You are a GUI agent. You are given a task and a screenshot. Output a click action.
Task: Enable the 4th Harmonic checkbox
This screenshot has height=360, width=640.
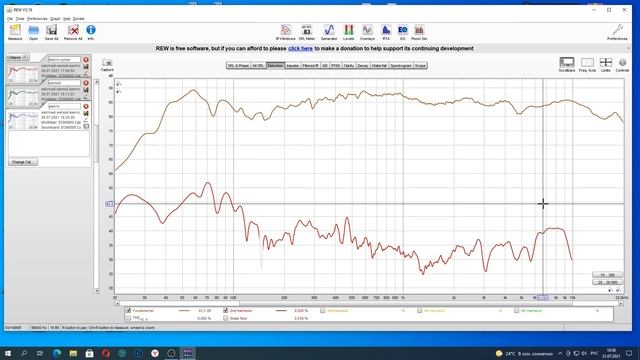coord(419,311)
